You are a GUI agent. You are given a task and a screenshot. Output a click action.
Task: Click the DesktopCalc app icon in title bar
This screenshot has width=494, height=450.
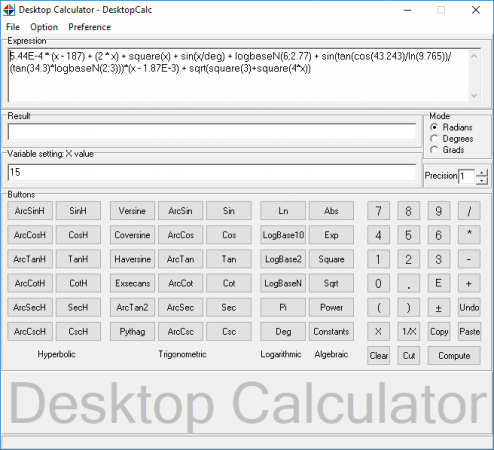tap(9, 10)
